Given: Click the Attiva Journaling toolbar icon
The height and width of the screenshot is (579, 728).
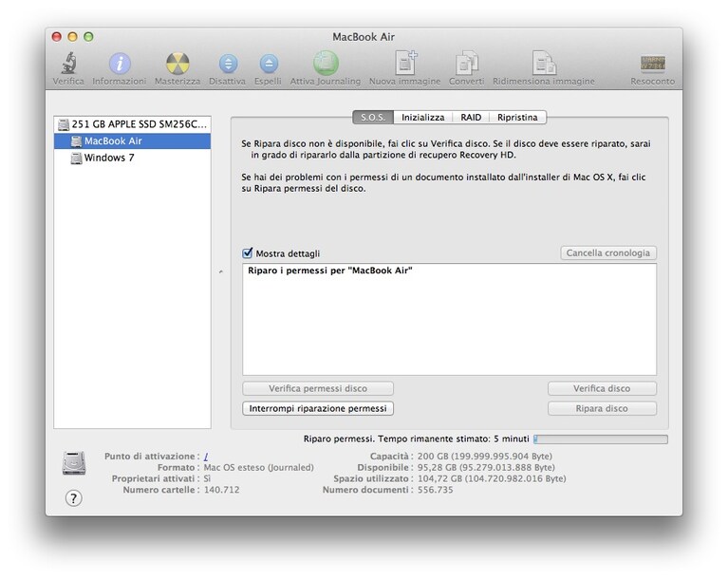Looking at the screenshot, I should (x=326, y=63).
